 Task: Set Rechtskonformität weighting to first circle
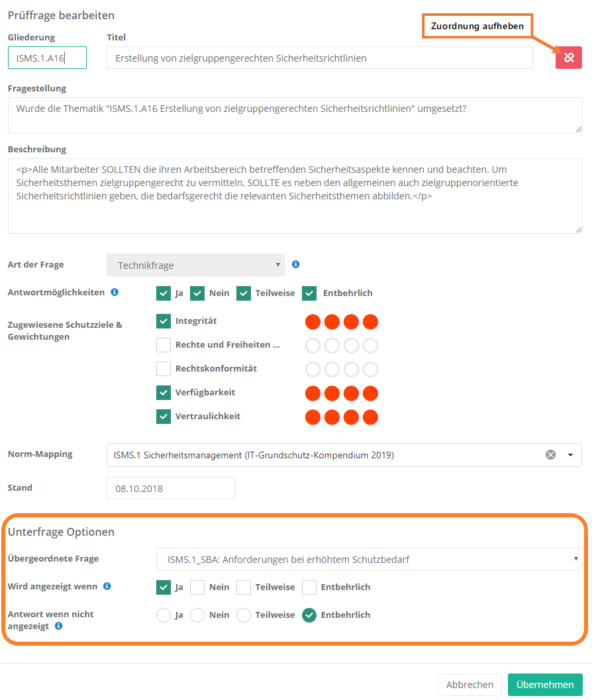click(x=313, y=370)
